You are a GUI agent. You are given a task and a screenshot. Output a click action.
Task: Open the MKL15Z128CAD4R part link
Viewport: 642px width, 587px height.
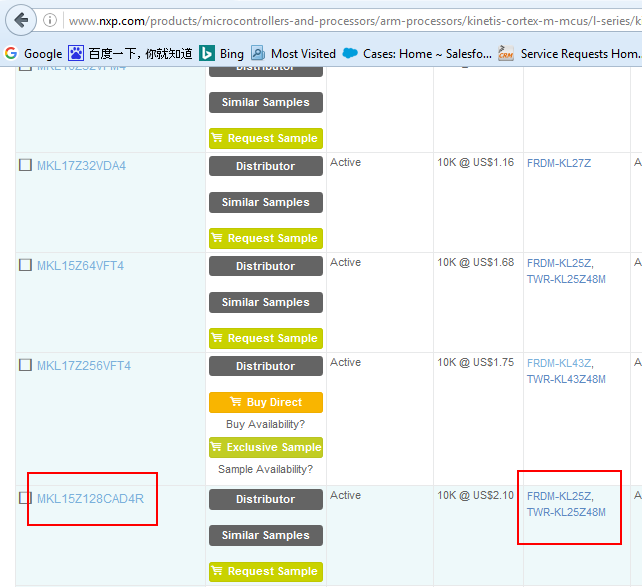coord(90,499)
